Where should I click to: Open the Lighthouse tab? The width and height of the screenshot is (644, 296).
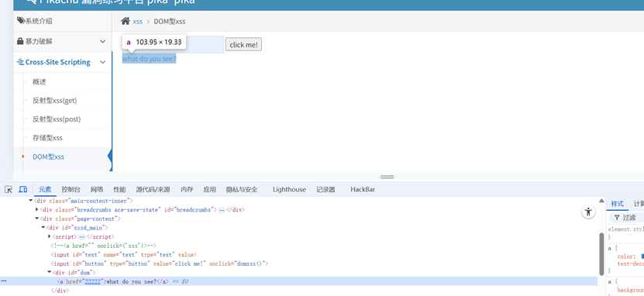(289, 189)
